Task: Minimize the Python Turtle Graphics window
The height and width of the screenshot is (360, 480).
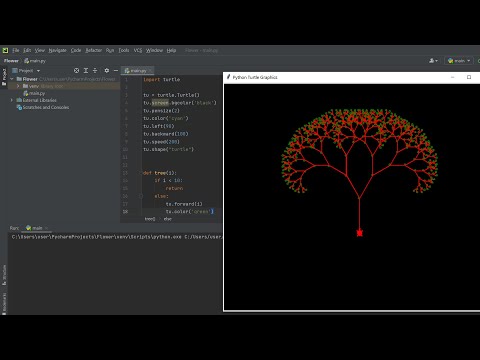Action: [x=453, y=77]
